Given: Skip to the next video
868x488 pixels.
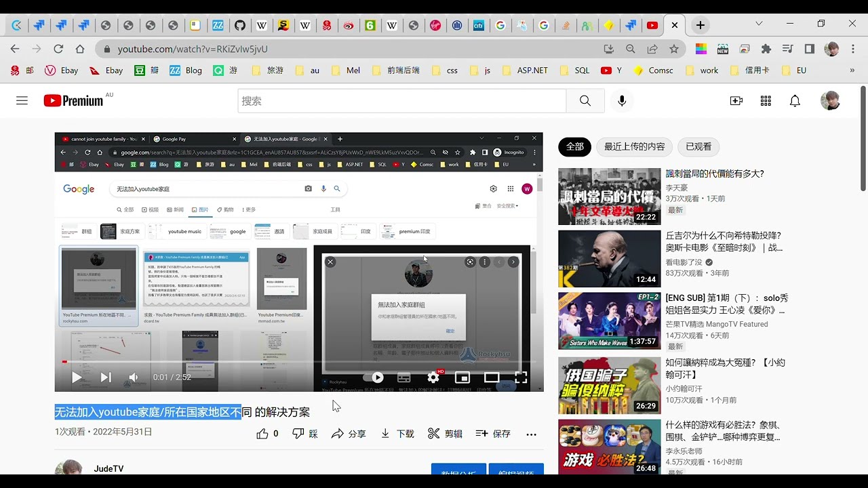Looking at the screenshot, I should coord(106,378).
